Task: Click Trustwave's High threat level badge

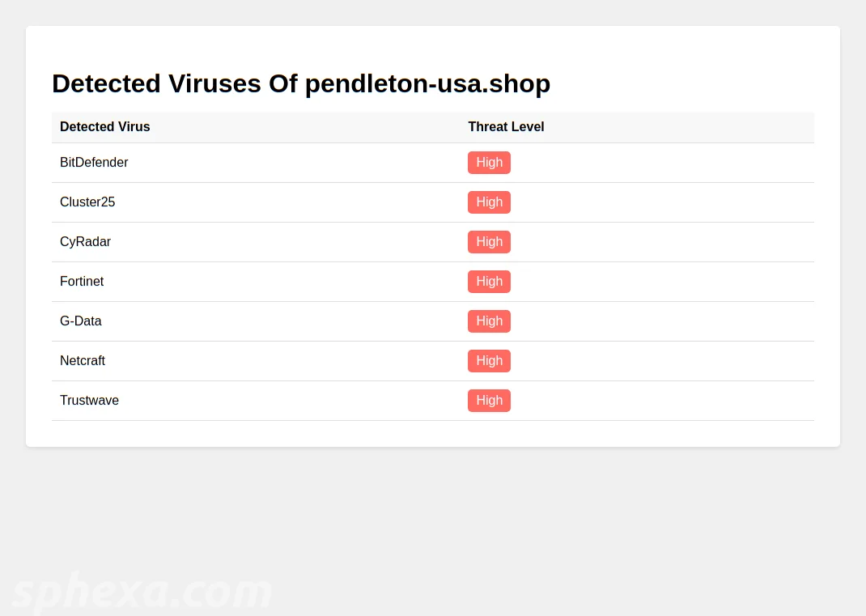Action: point(489,401)
